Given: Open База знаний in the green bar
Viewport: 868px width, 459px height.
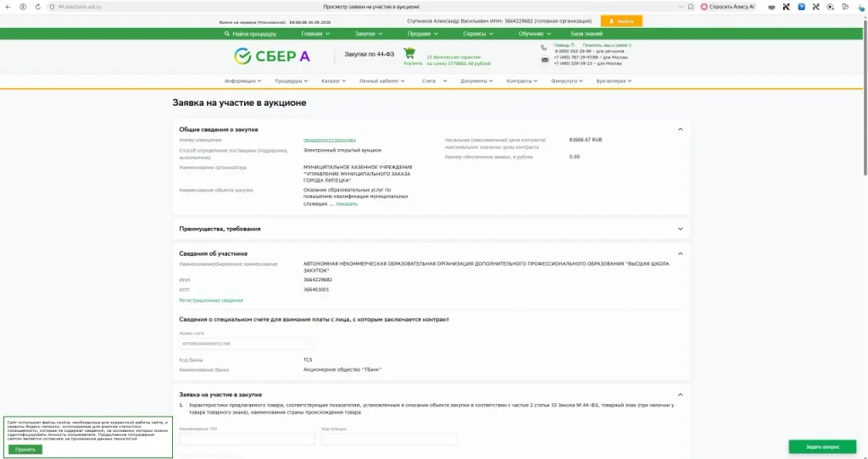Looking at the screenshot, I should point(587,34).
